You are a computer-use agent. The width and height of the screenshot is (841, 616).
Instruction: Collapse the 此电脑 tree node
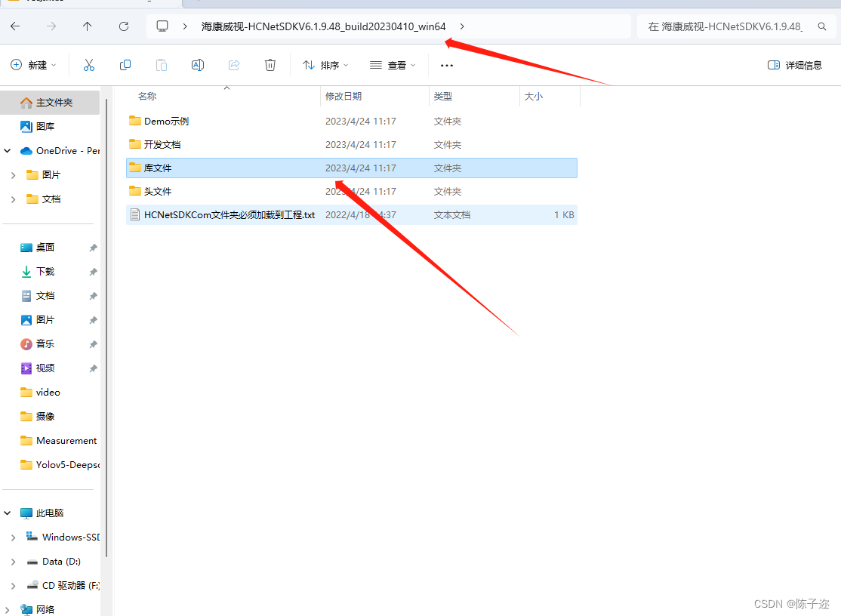coord(8,513)
